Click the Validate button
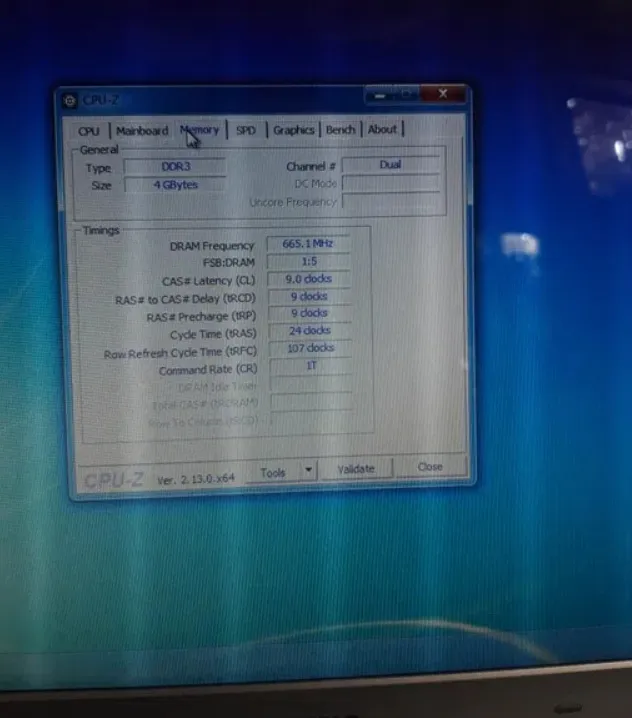This screenshot has height=718, width=632. point(356,469)
